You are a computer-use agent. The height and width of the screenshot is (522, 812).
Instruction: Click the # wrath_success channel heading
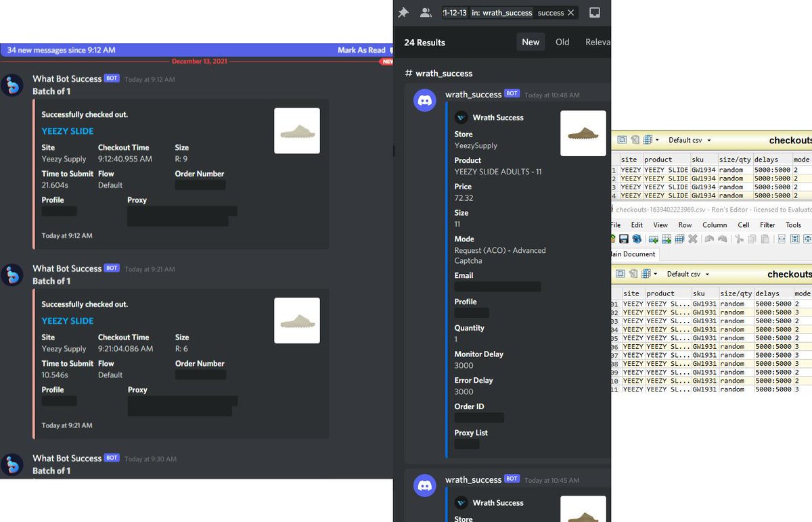[x=438, y=73]
